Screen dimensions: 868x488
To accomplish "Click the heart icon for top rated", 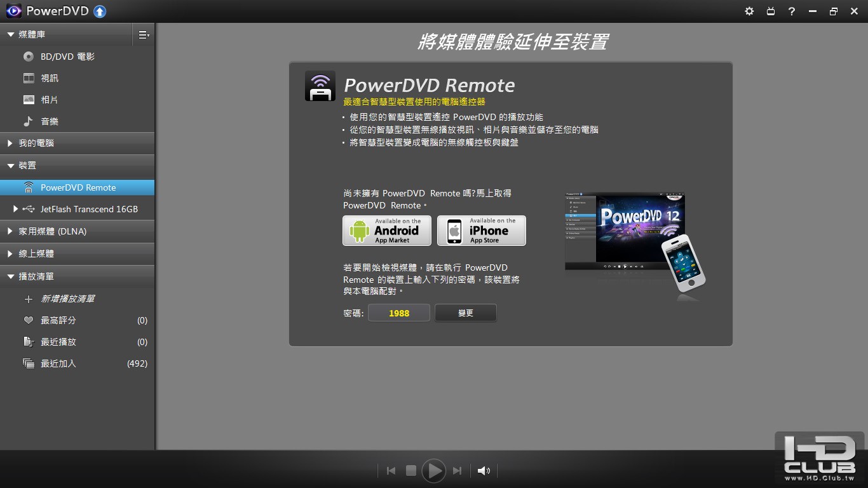I will (x=29, y=320).
